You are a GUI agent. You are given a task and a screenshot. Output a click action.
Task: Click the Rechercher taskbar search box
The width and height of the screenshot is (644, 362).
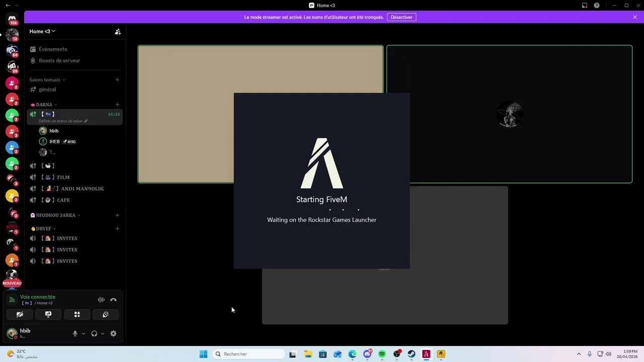pyautogui.click(x=249, y=354)
